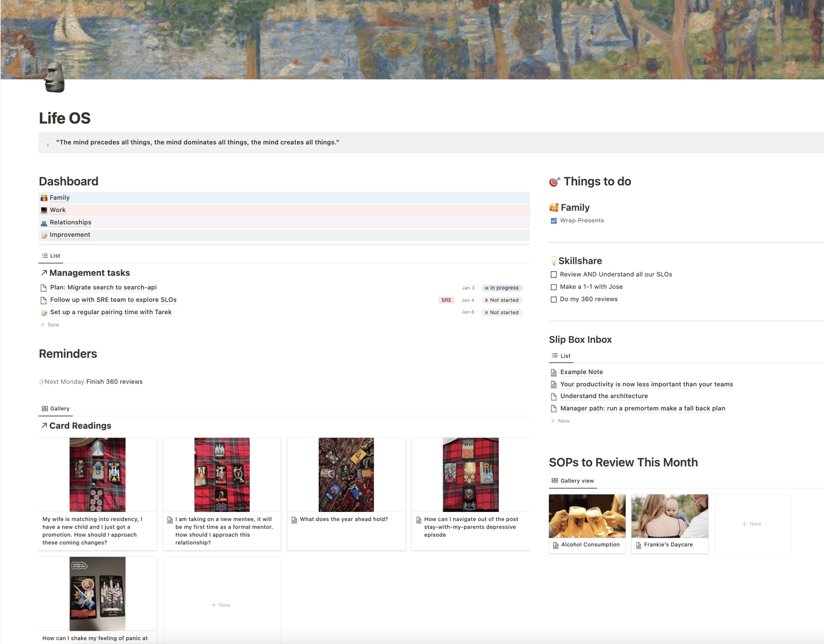Click the Jan 6 date on Tarek task
Screen dimensions: 824x644
[x=468, y=312]
